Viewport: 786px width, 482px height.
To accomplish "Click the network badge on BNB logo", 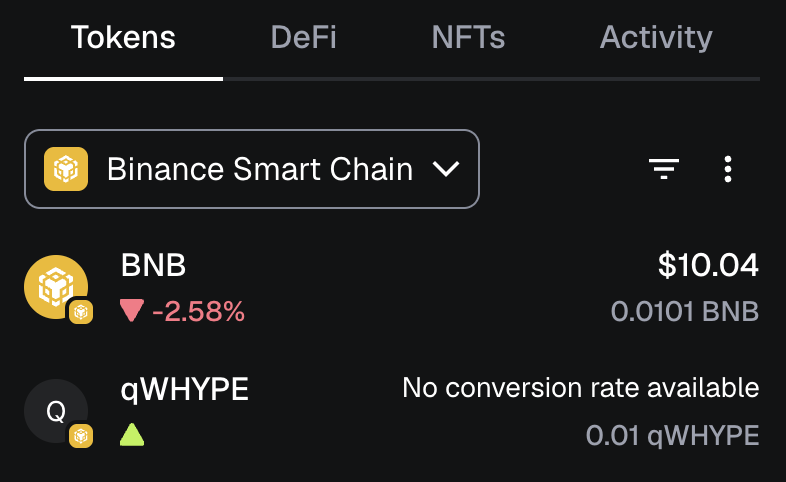I will tap(81, 312).
